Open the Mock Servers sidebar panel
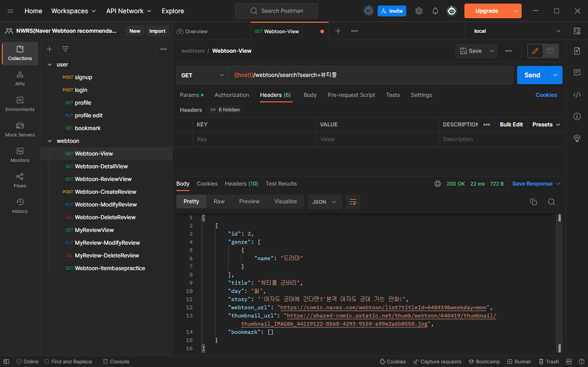The image size is (588, 367). pos(20,130)
